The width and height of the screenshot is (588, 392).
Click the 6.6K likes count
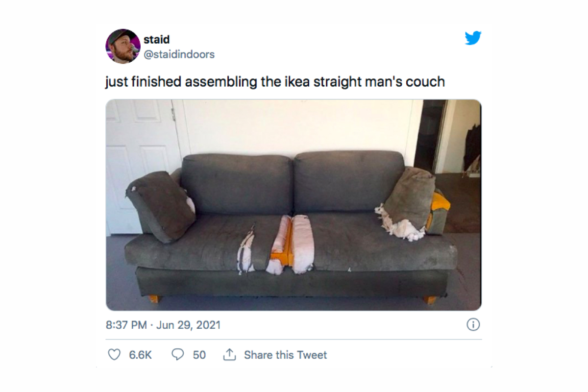(x=140, y=355)
